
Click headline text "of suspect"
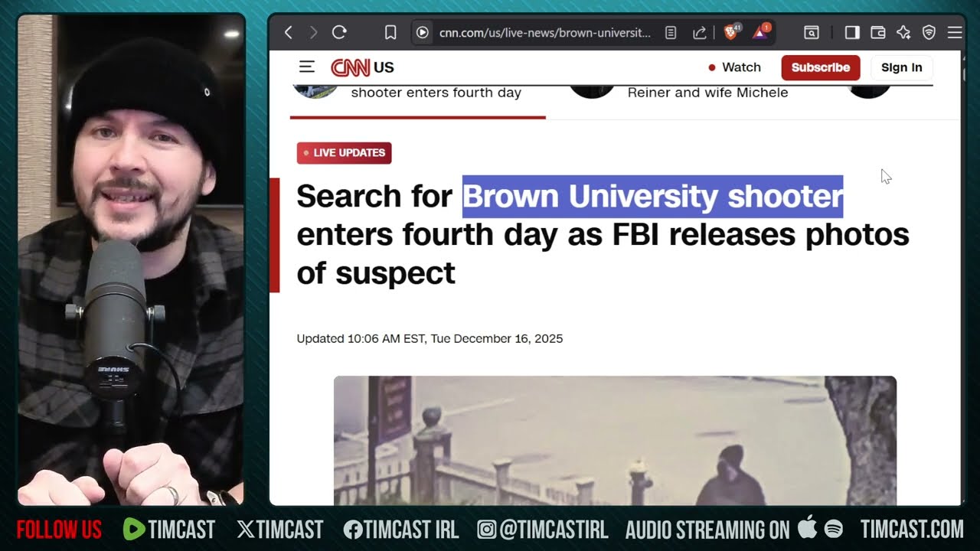(376, 273)
